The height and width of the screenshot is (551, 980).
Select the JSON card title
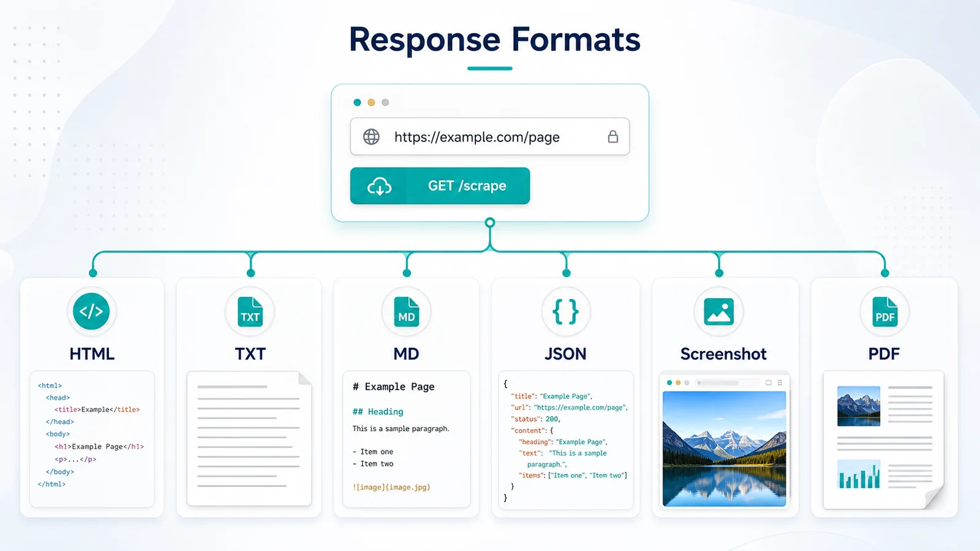pyautogui.click(x=565, y=354)
